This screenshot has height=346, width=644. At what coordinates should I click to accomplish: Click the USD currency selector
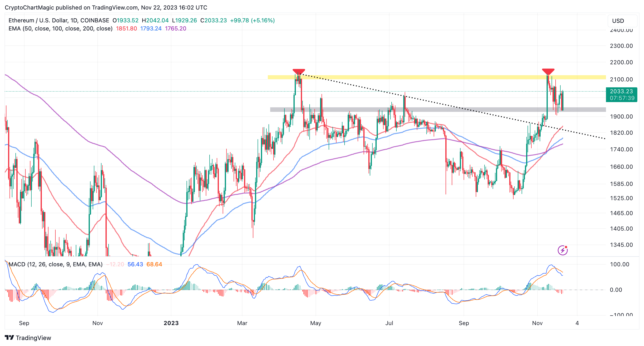[x=622, y=21]
